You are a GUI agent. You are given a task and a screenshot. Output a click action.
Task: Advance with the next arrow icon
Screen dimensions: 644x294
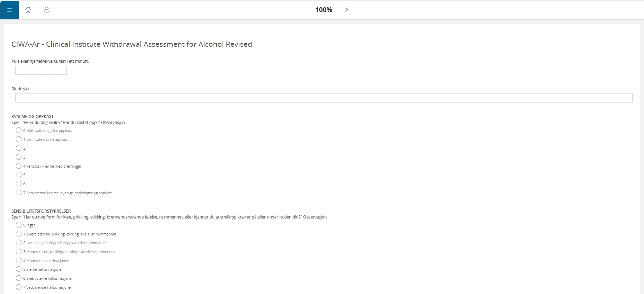click(345, 10)
